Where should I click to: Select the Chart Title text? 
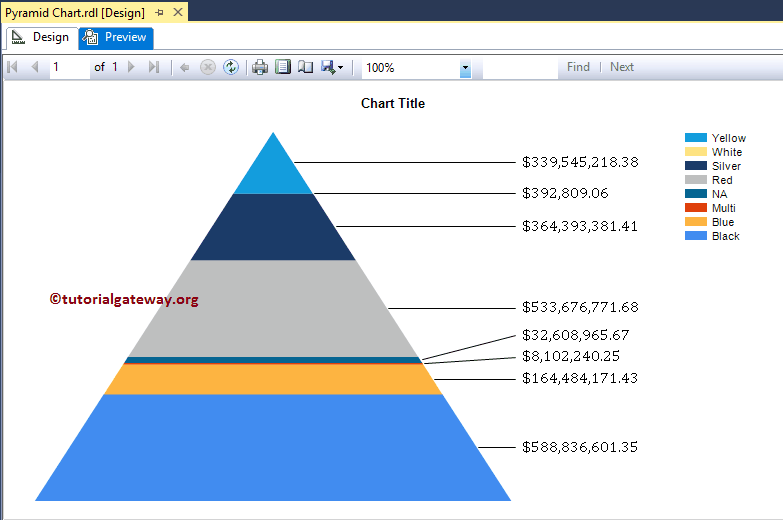pos(393,103)
